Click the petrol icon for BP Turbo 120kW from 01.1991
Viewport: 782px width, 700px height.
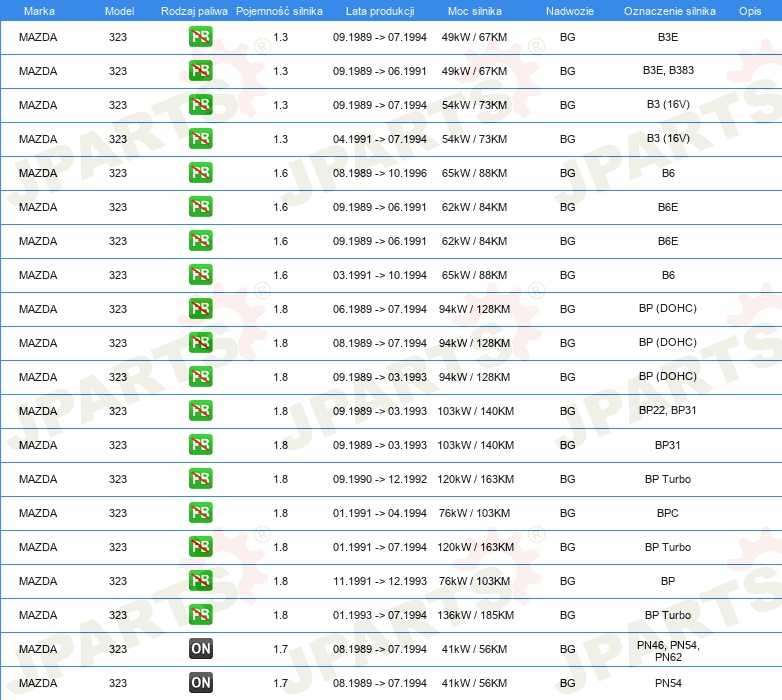(200, 546)
